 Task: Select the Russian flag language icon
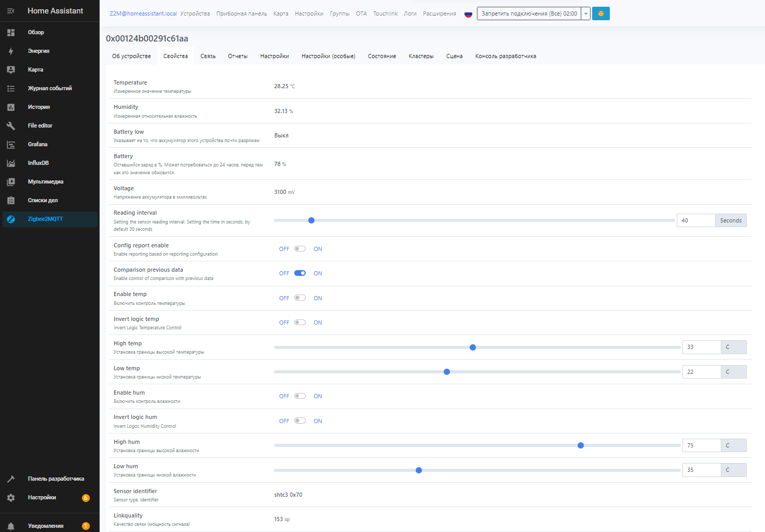click(468, 14)
